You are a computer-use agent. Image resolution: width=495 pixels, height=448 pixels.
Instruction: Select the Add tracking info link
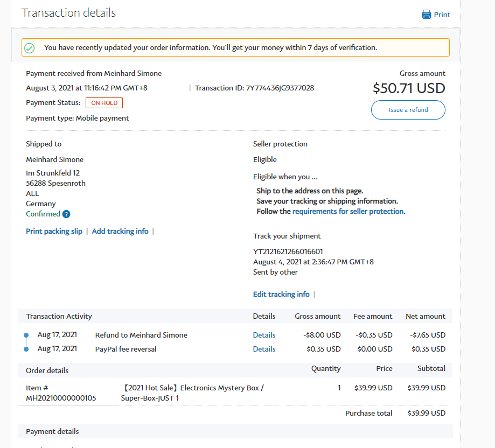120,231
